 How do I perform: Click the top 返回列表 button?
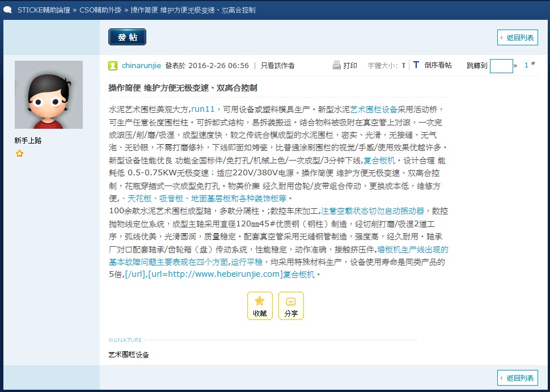[x=517, y=37]
